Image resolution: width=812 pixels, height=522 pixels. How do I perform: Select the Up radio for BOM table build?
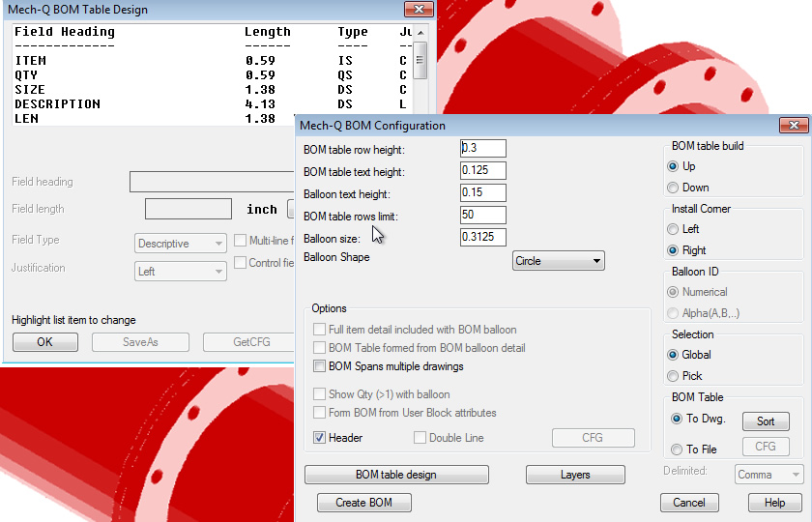pos(673,166)
